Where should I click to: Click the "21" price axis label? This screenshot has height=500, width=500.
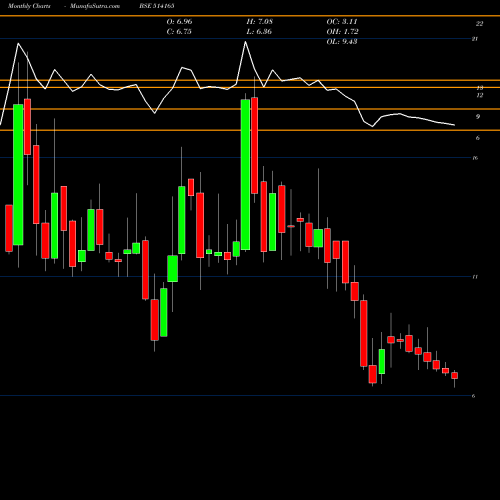pos(475,39)
